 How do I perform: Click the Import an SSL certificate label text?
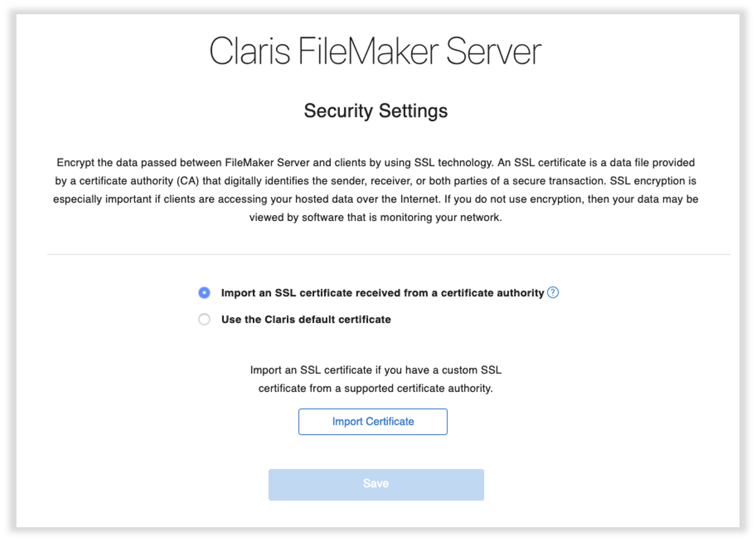click(x=381, y=292)
